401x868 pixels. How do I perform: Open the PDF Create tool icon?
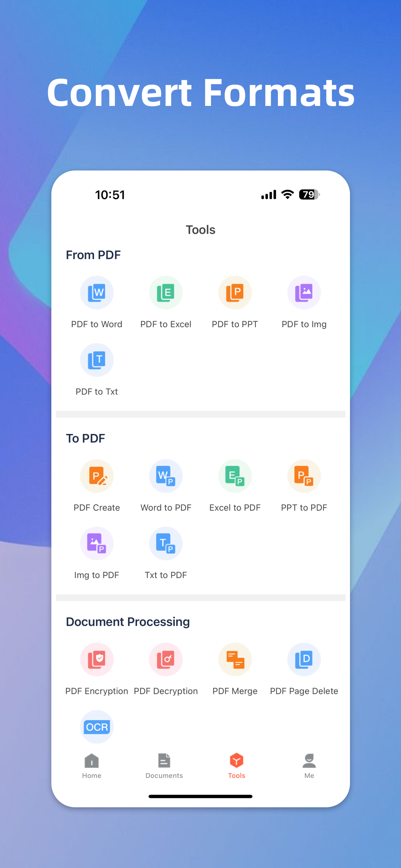(x=97, y=476)
